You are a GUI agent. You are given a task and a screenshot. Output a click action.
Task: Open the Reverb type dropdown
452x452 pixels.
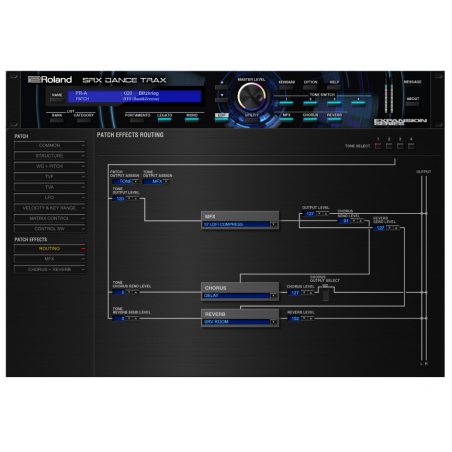[x=273, y=322]
